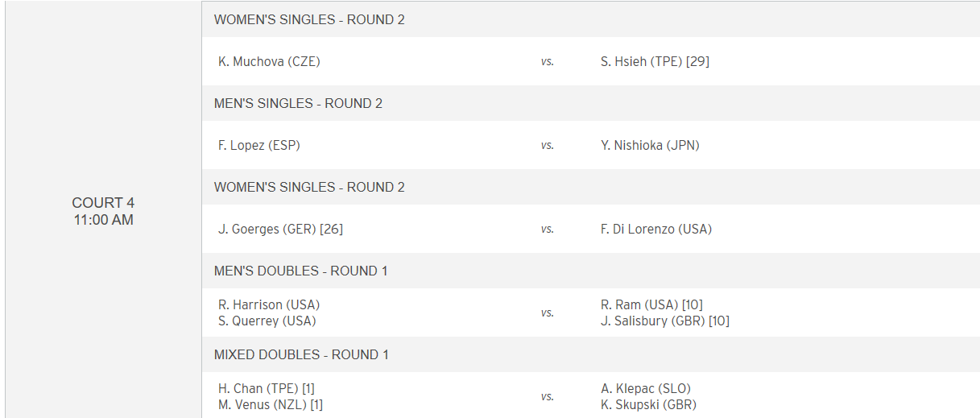Select J. Goerges (GER) [26]
Viewport: 980px width, 418px height.
click(280, 229)
